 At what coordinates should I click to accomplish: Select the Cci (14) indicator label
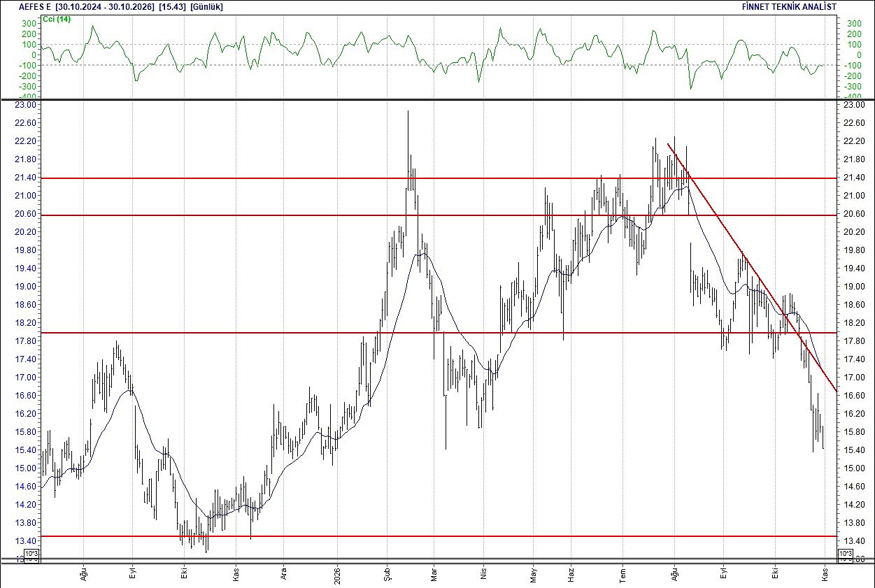point(57,19)
